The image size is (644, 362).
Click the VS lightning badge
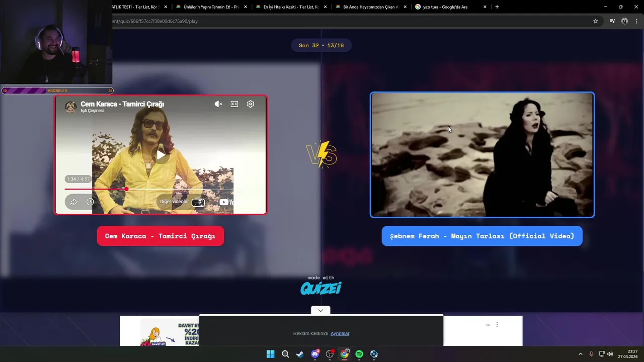[321, 154]
